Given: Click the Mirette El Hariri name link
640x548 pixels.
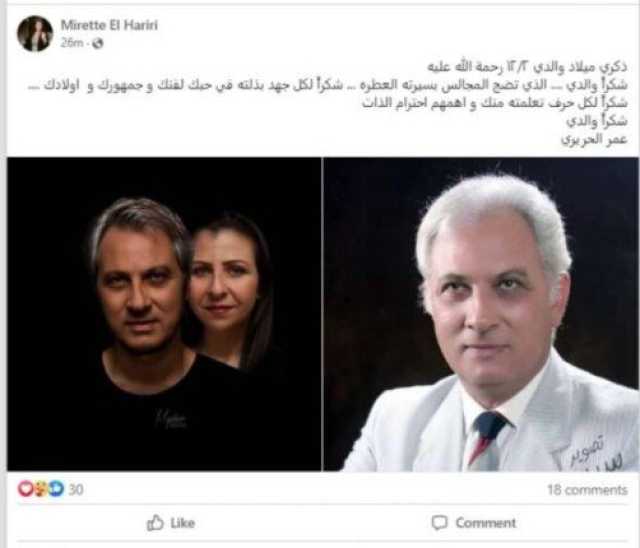Looking at the screenshot, I should (x=109, y=25).
